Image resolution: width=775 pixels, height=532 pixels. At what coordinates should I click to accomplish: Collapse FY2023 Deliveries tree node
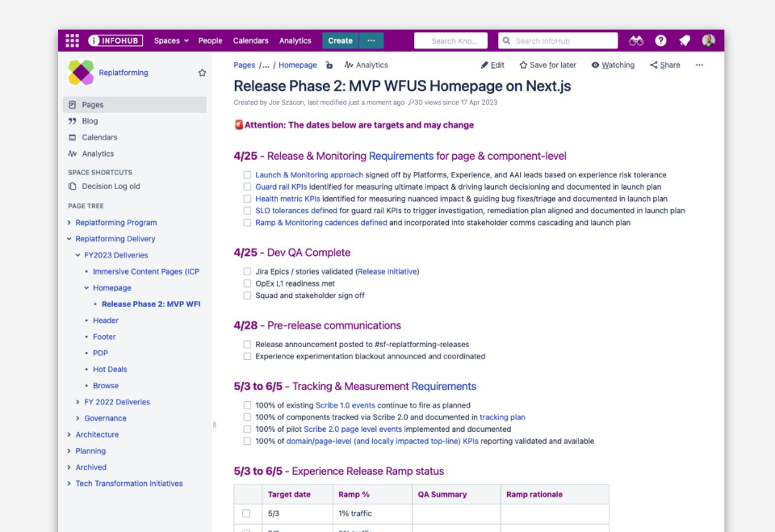77,255
